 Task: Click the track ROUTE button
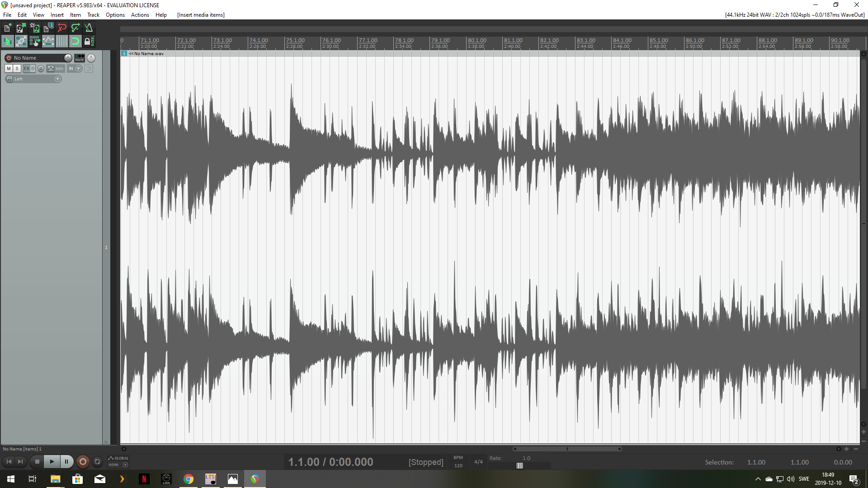80,58
